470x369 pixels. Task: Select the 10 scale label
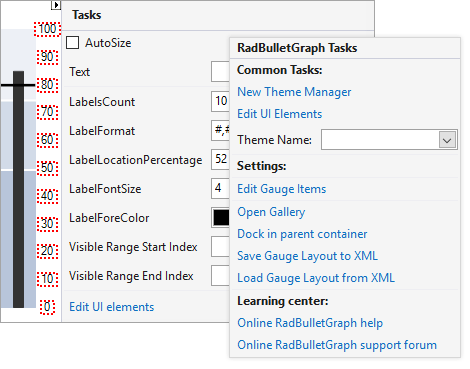pos(47,279)
